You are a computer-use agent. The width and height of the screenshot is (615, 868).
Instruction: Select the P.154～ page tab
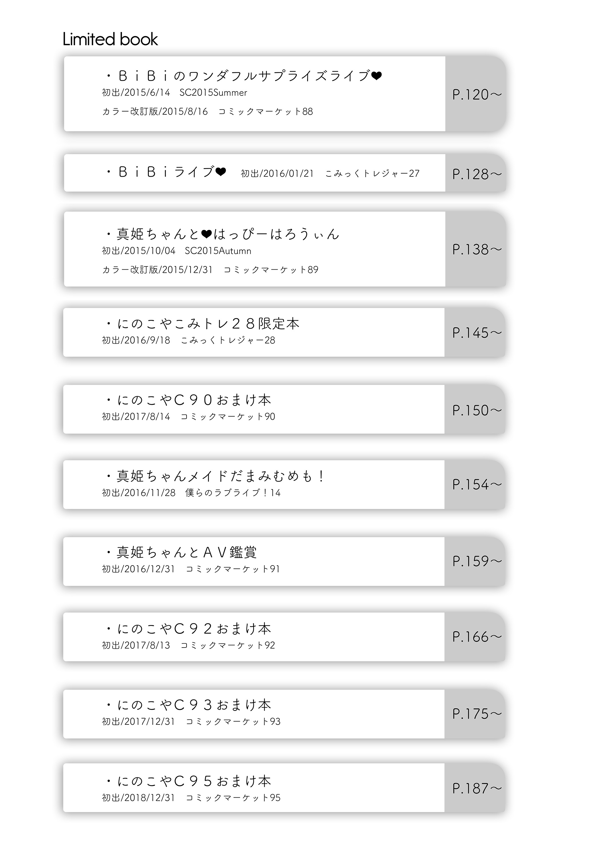point(475,485)
